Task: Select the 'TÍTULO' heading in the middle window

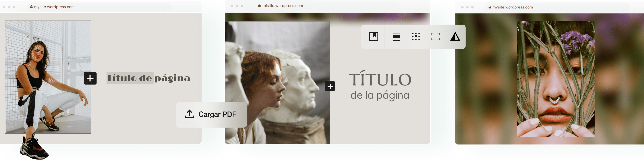Action: tap(380, 78)
